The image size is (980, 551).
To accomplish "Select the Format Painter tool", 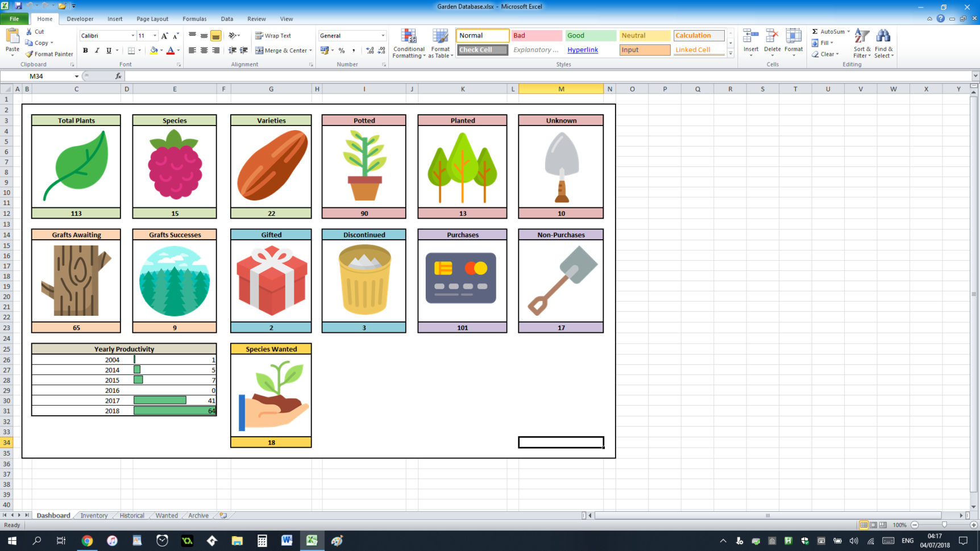I will [49, 54].
